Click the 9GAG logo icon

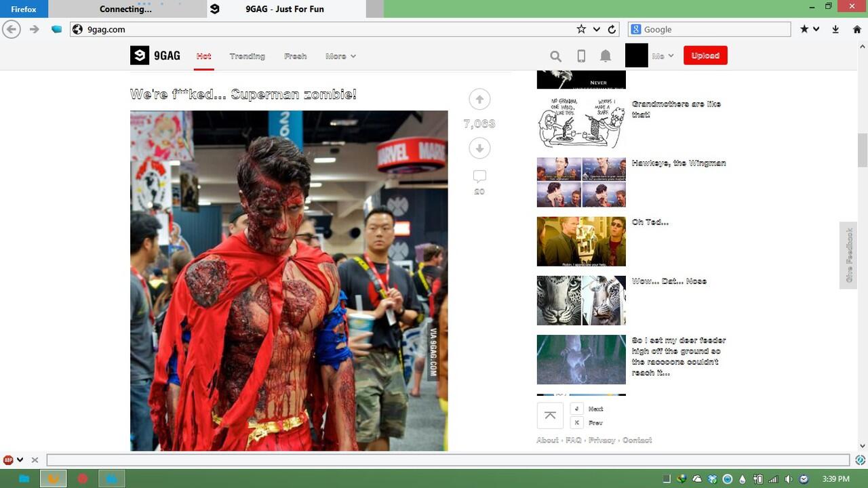point(140,56)
